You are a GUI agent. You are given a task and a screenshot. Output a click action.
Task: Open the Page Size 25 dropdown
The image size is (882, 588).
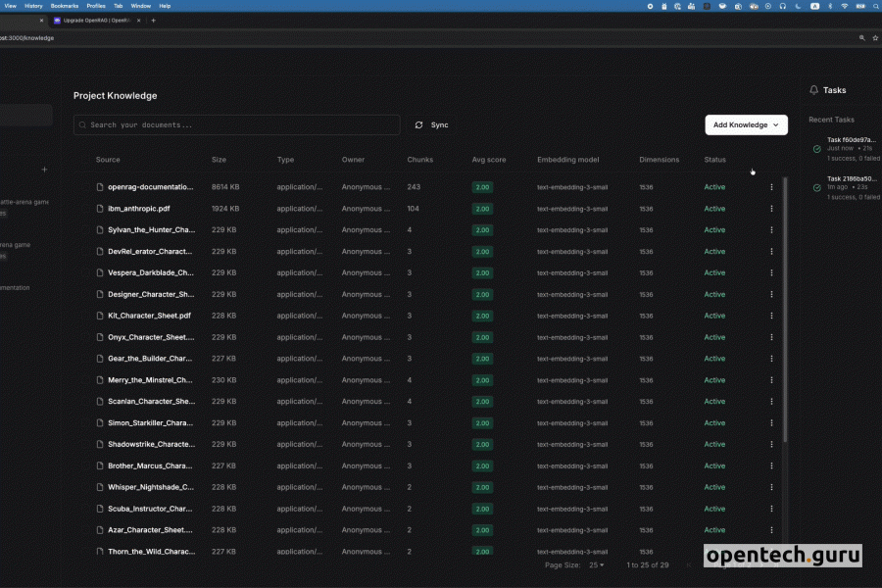click(596, 564)
